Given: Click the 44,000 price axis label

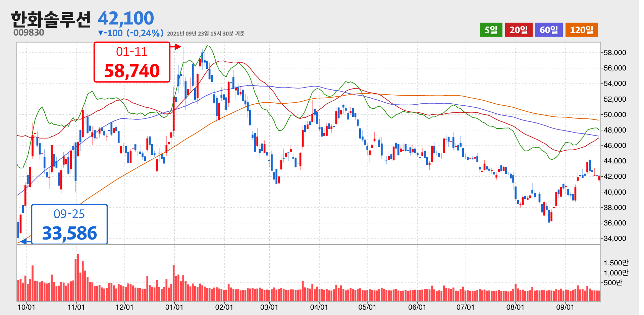Looking at the screenshot, I should pyautogui.click(x=615, y=161).
